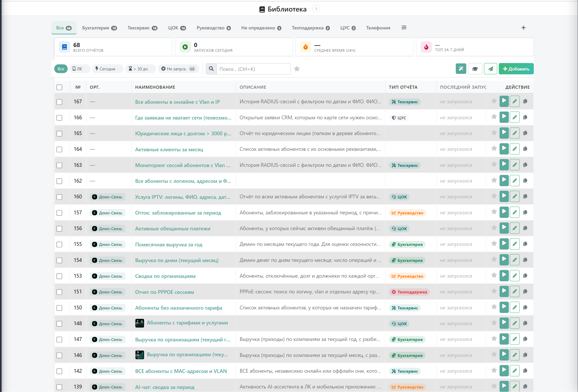Tick checkbox for report 142
This screenshot has width=578, height=392.
[x=59, y=371]
